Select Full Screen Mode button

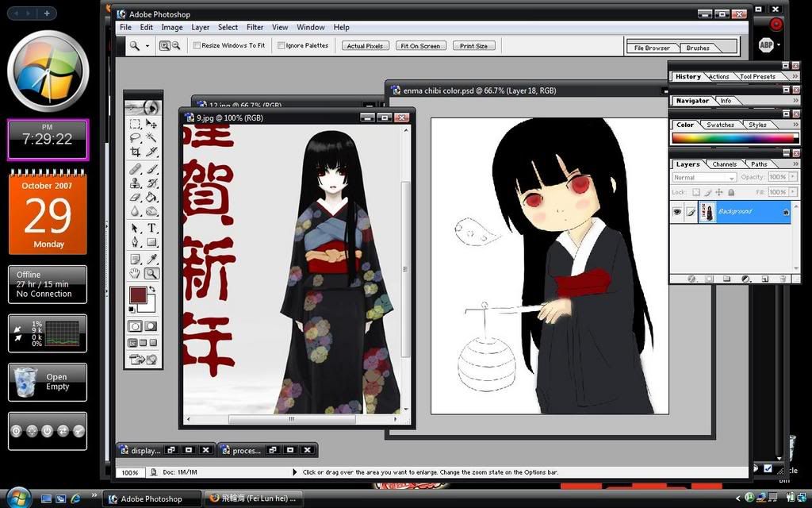coord(153,343)
